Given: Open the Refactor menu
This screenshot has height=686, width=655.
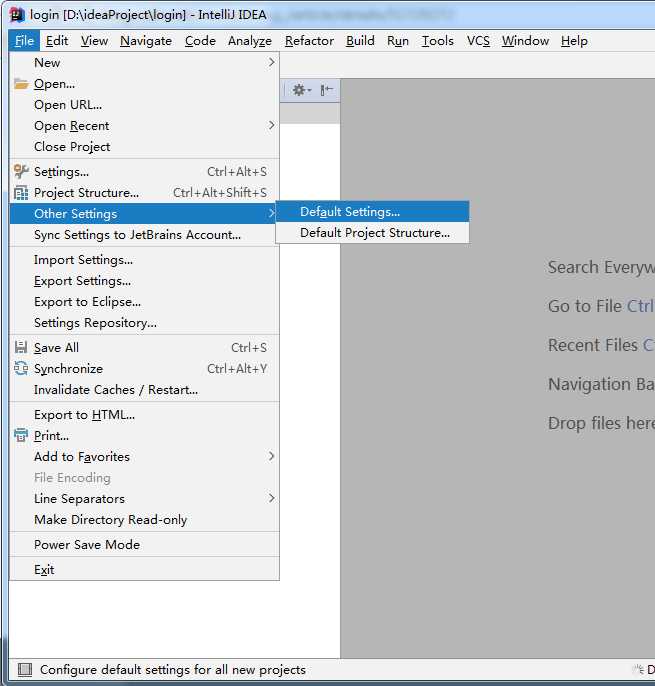Looking at the screenshot, I should (309, 41).
